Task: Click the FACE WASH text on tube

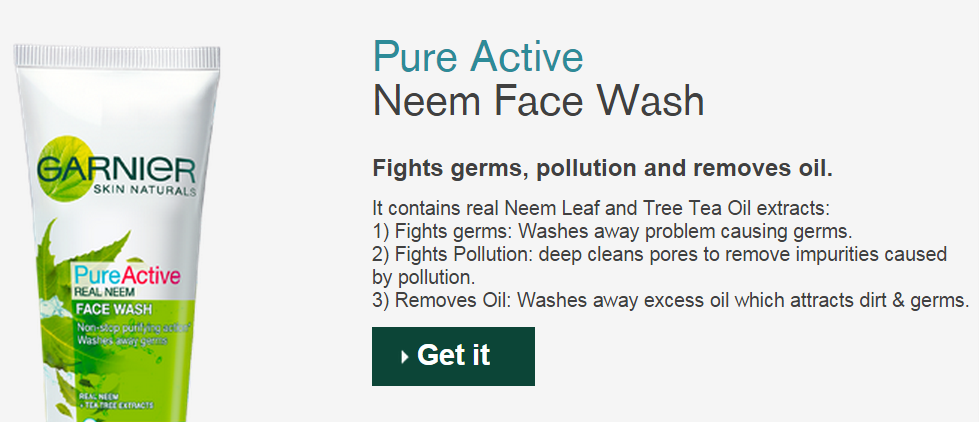Action: [114, 310]
